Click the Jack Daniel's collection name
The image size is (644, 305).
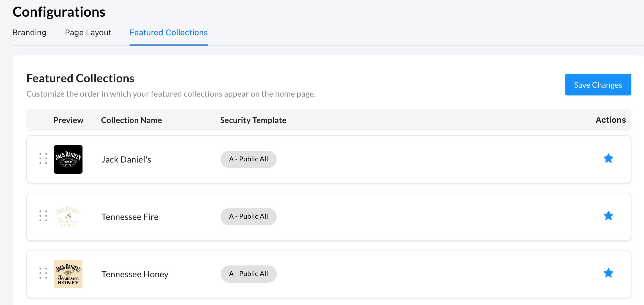point(126,160)
